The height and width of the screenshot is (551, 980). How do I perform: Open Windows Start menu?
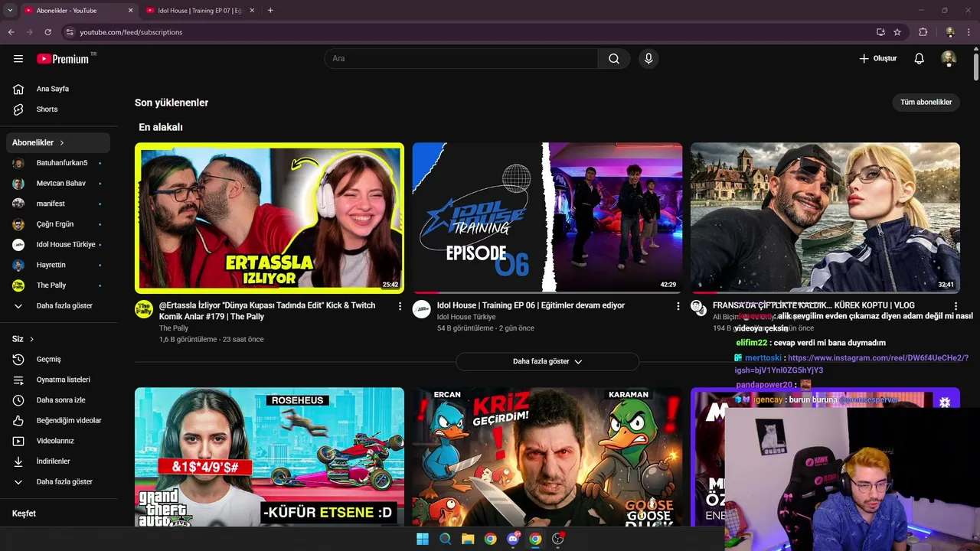click(x=423, y=539)
